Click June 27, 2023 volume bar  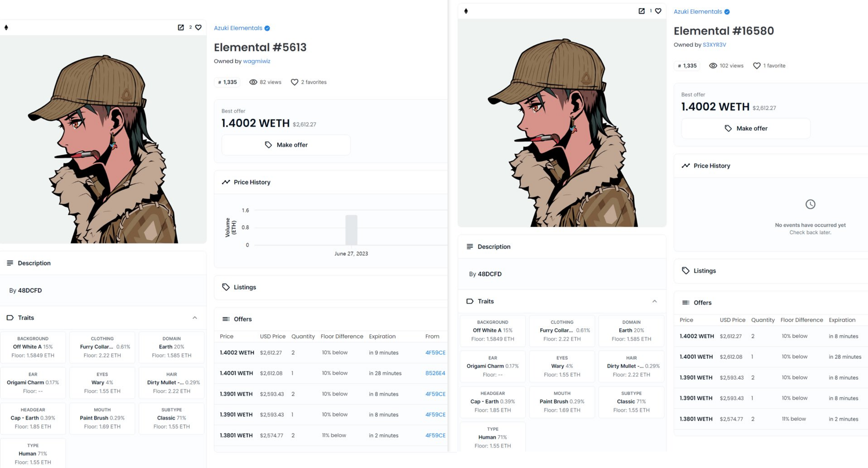[x=351, y=230]
